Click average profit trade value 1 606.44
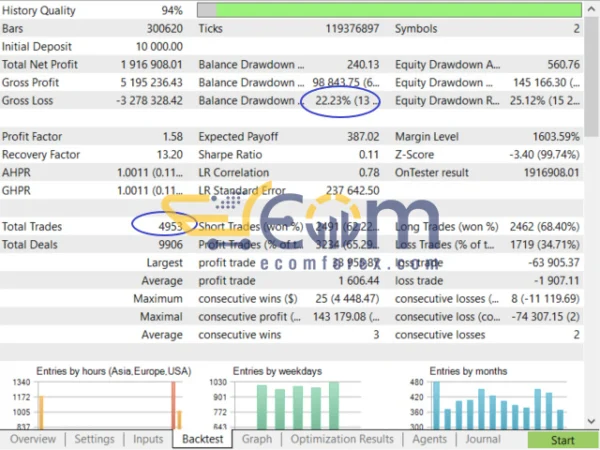The height and width of the screenshot is (450, 600). 359,280
